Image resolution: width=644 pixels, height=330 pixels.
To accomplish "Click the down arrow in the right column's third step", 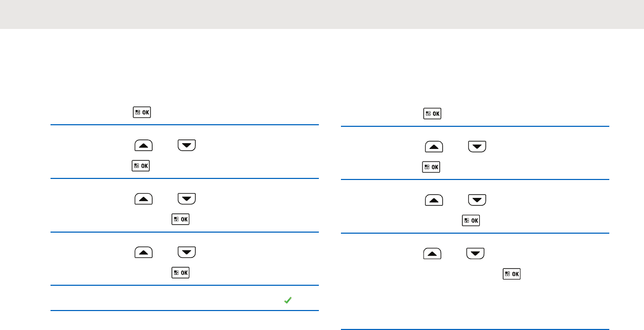I will (x=477, y=200).
